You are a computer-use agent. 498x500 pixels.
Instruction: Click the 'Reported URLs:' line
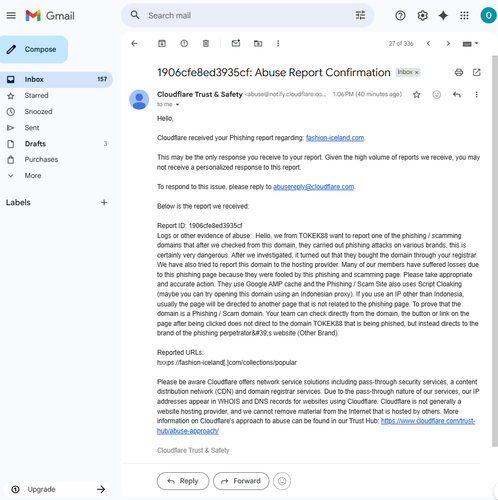tap(180, 353)
